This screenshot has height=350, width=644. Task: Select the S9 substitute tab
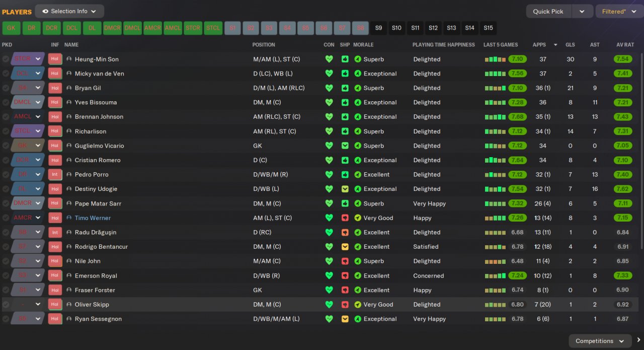(378, 28)
